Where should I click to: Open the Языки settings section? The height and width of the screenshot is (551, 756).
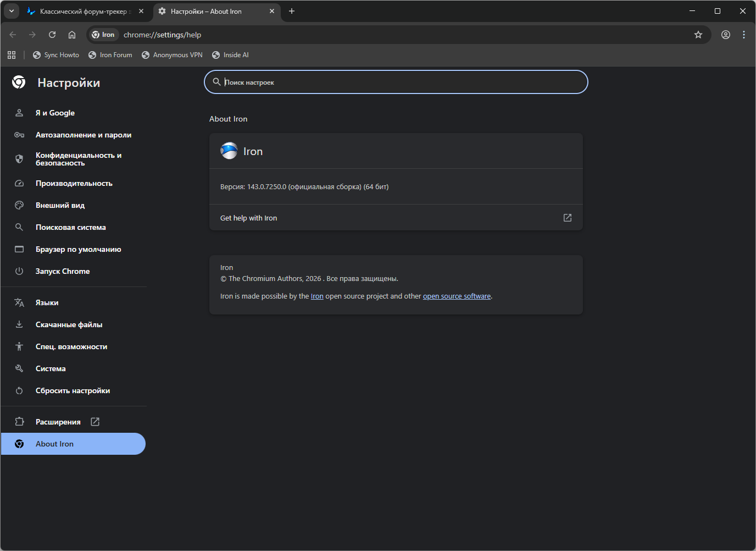pos(47,302)
